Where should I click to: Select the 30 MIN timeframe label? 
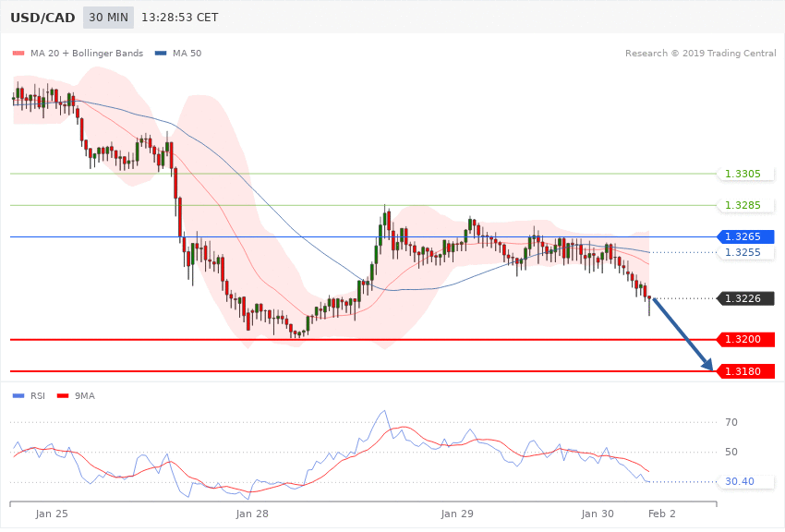tap(109, 18)
